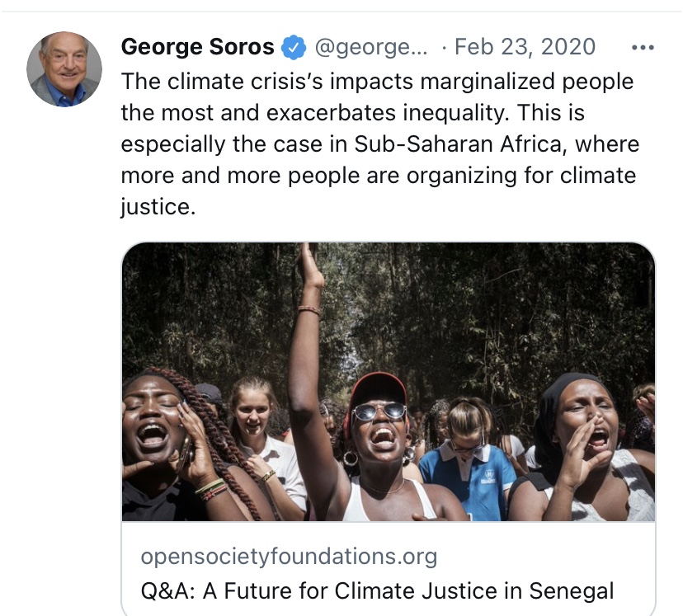The height and width of the screenshot is (616, 683).
Task: Click the tweet's opening line about climate crisis
Action: [376, 82]
